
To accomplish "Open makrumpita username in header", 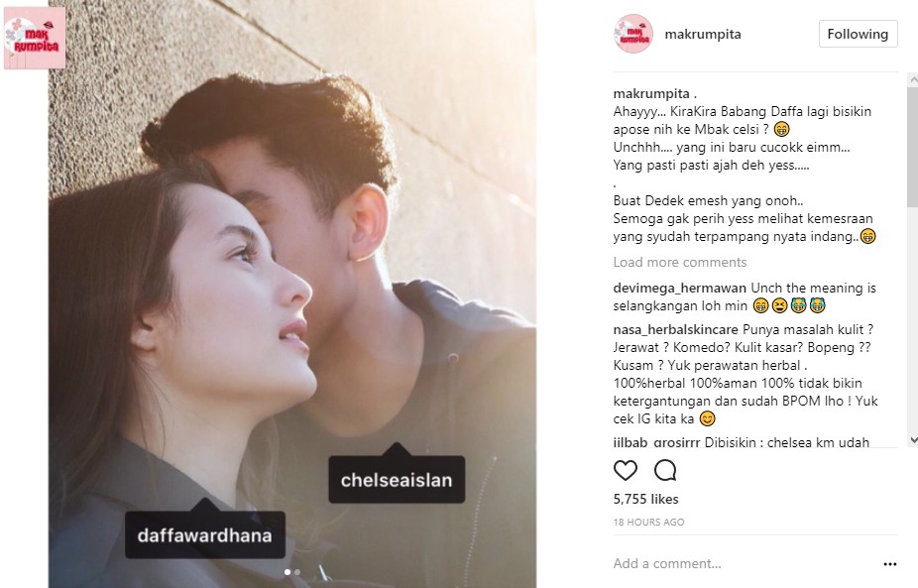I will pyautogui.click(x=703, y=34).
